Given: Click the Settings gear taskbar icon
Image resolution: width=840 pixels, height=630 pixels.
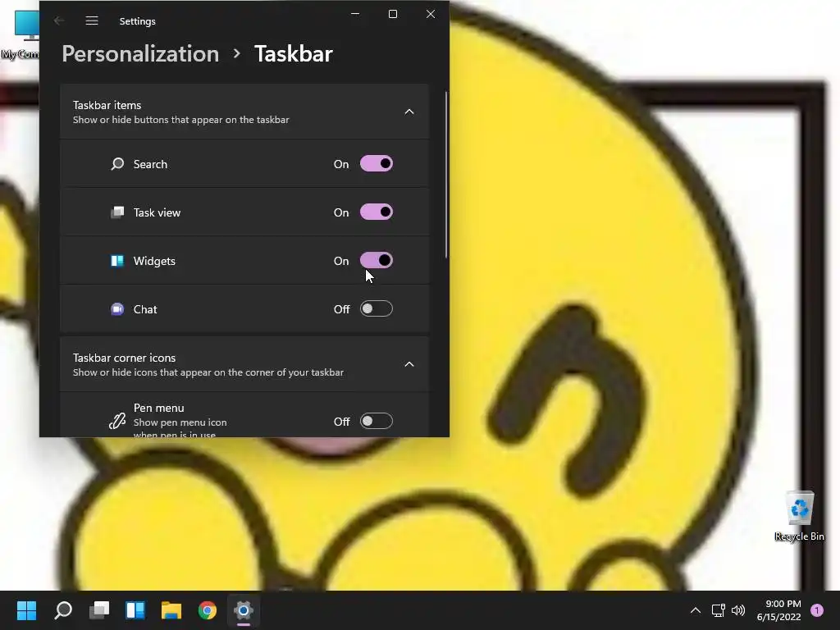Looking at the screenshot, I should tap(243, 610).
